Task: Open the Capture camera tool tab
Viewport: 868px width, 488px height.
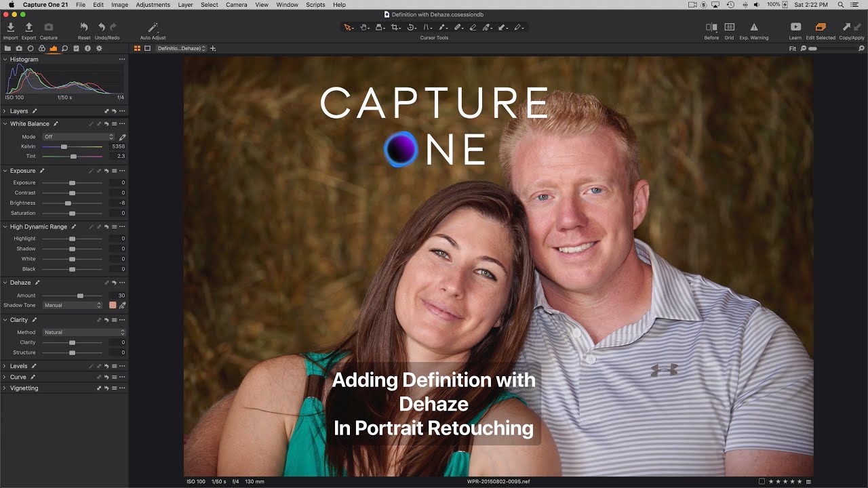Action: (19, 49)
